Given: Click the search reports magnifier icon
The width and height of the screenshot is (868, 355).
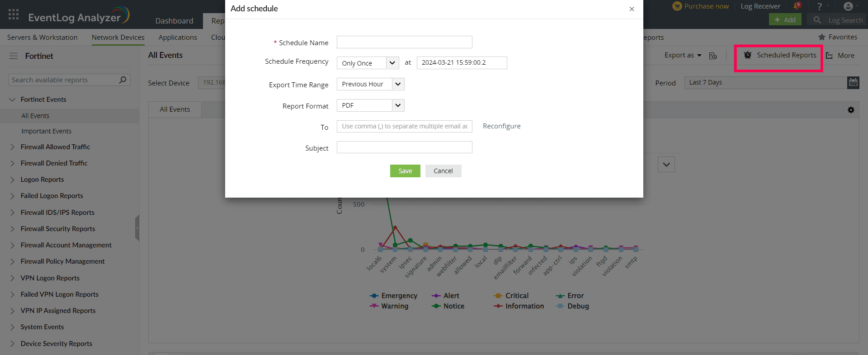Looking at the screenshot, I should pos(123,80).
